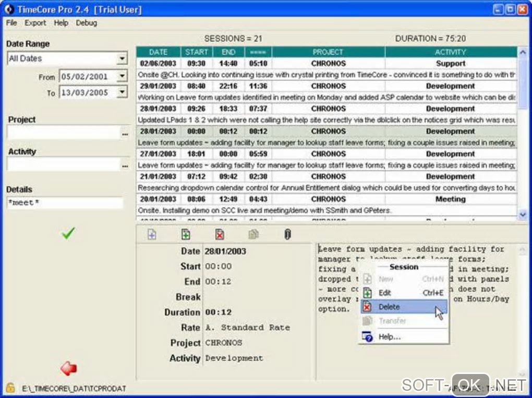Click the red delete session toolbar icon
Viewport: 532px width, 398px height.
click(x=220, y=235)
